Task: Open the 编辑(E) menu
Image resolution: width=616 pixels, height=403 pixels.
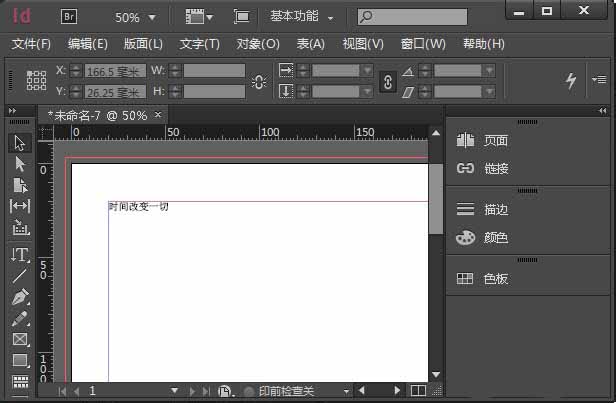Action: (88, 44)
